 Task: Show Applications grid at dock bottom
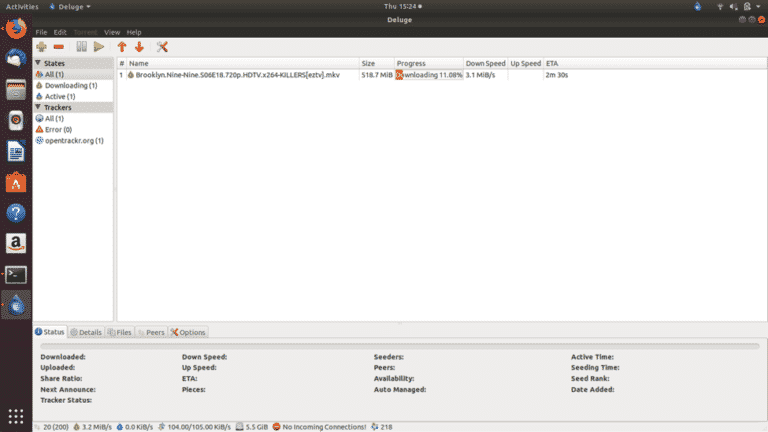16,416
